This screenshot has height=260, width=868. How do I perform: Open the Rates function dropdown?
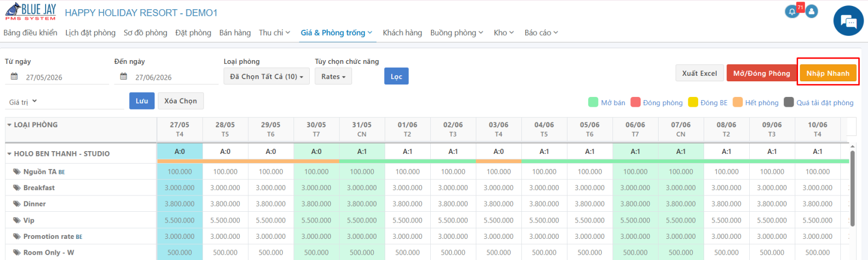(333, 76)
